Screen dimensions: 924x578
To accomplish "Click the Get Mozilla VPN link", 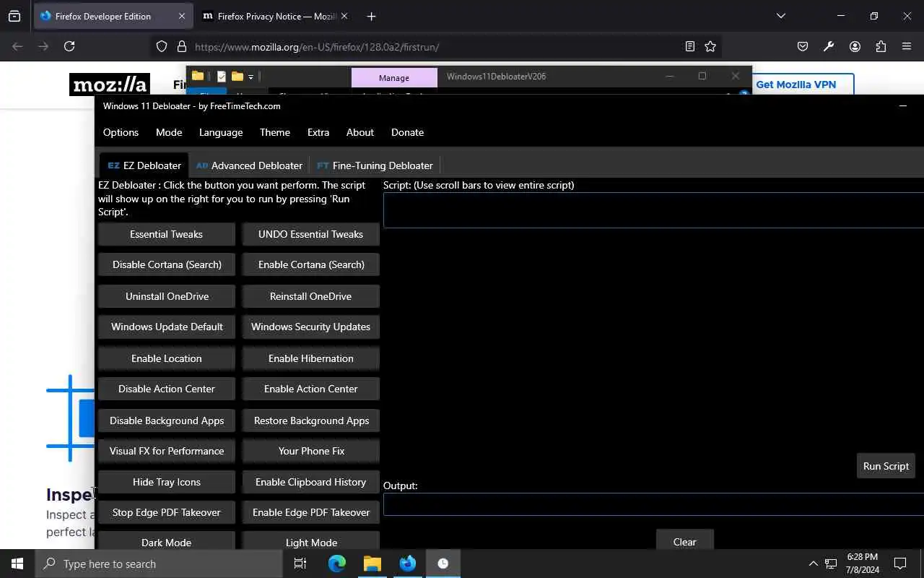I will tap(796, 84).
